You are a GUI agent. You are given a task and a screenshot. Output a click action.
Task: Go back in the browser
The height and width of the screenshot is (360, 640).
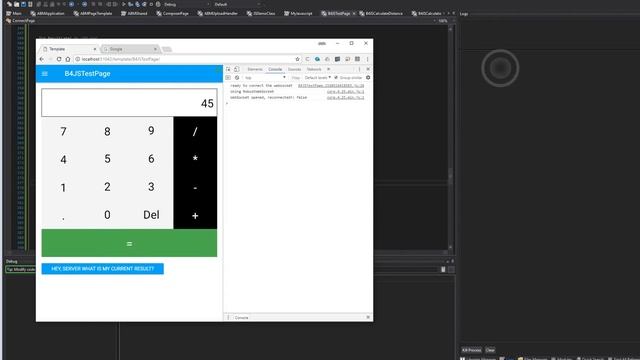[42, 59]
